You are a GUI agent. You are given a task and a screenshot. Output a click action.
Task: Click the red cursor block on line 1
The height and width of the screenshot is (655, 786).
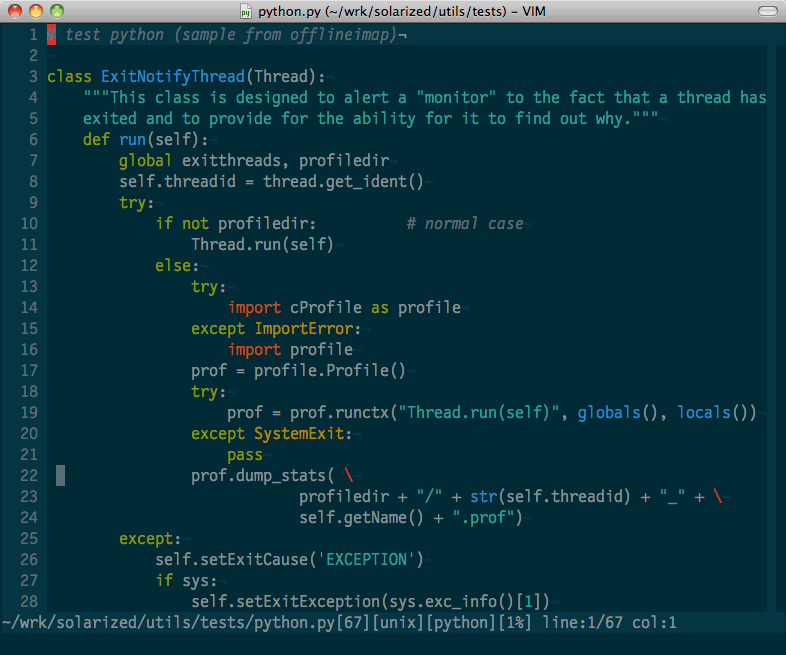[x=51, y=35]
